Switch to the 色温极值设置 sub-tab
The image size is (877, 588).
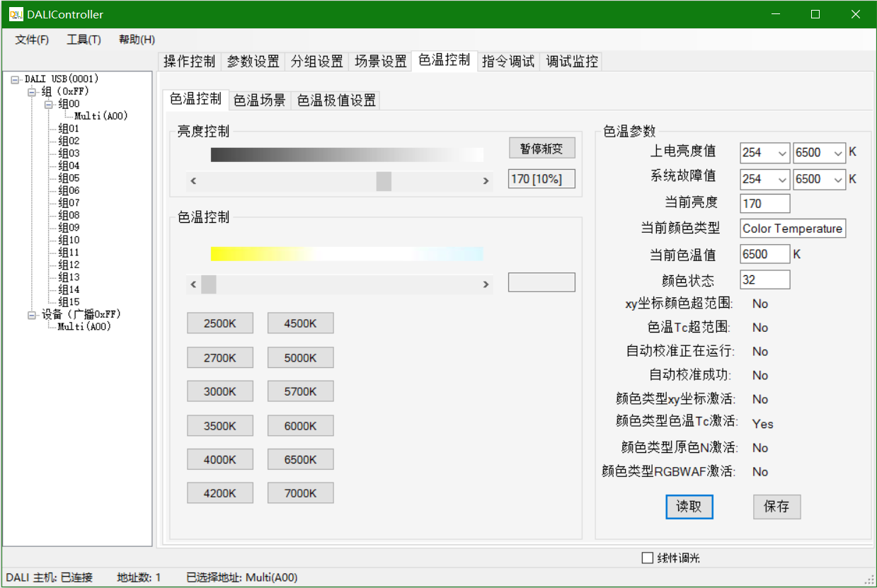336,100
